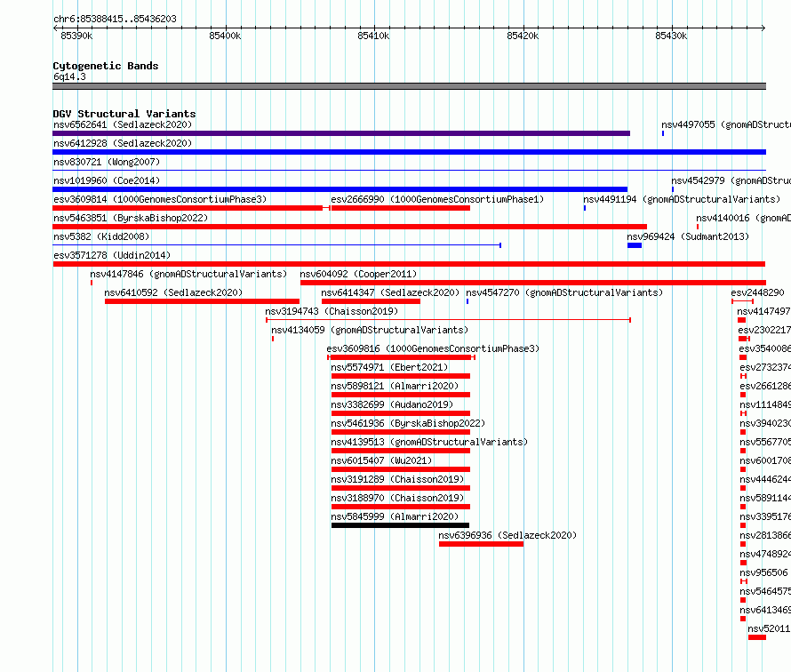Select the 6q14.3 band label
Image resolution: width=791 pixels, height=672 pixels.
[x=69, y=76]
